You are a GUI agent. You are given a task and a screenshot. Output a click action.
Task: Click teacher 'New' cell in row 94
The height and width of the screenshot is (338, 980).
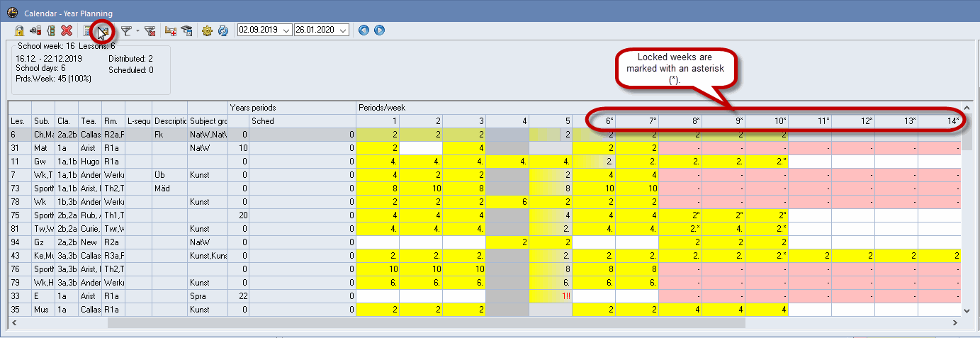pos(90,242)
